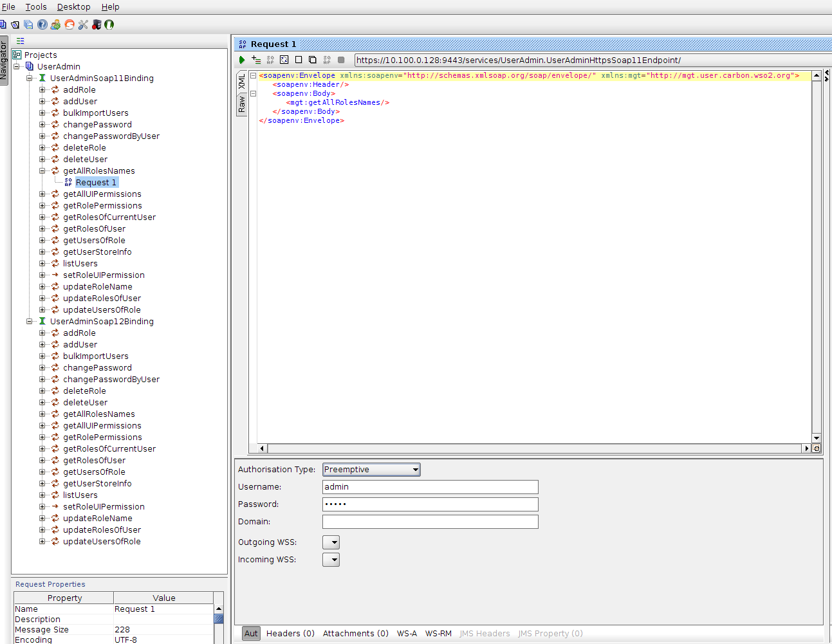Image resolution: width=832 pixels, height=644 pixels.
Task: Submit the request with the green run arrow
Action: click(242, 59)
